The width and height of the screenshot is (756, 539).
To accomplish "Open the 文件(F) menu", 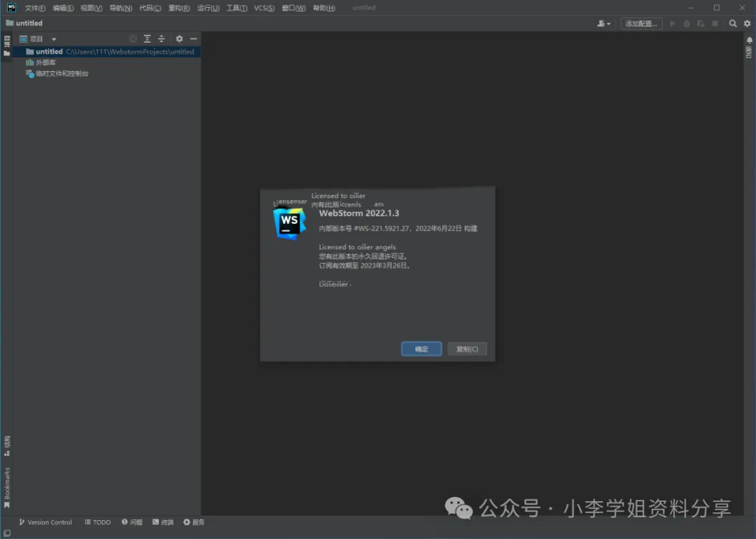I will coord(35,8).
